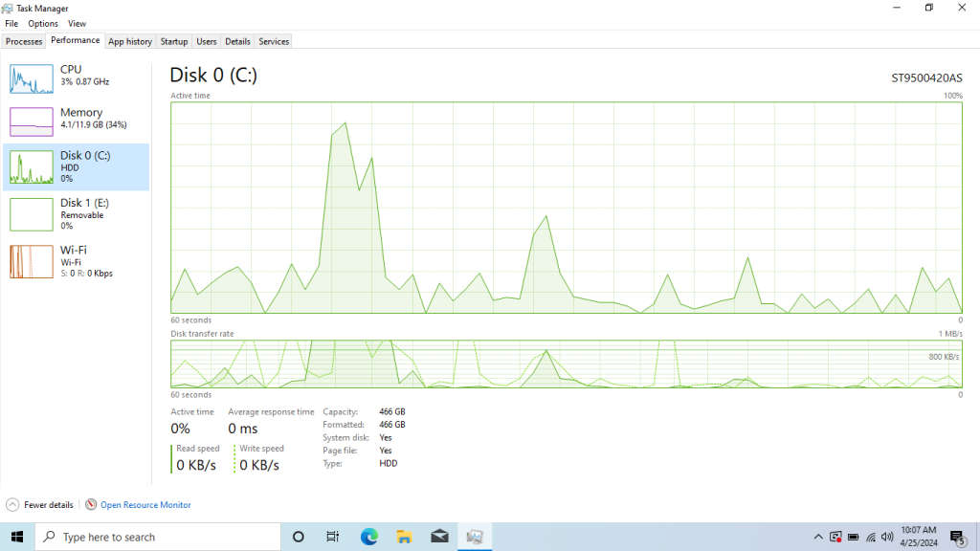Select Wi-Fi in the performance sidebar

tap(77, 260)
